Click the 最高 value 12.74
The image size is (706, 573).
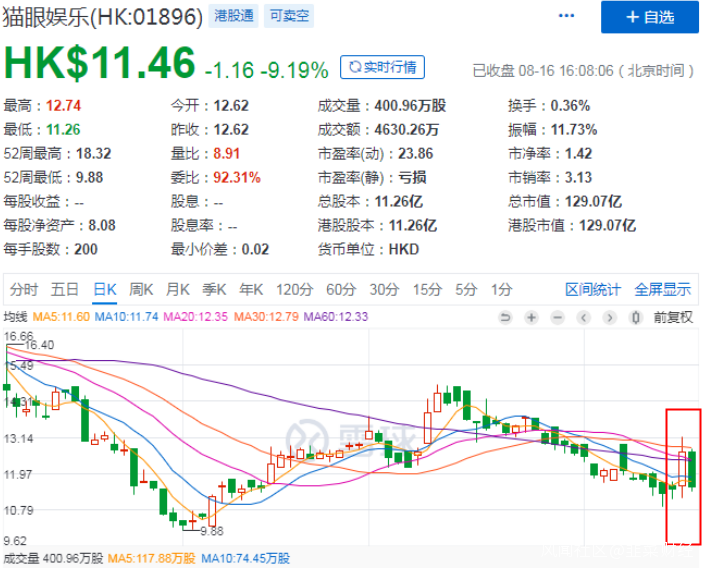pyautogui.click(x=63, y=106)
